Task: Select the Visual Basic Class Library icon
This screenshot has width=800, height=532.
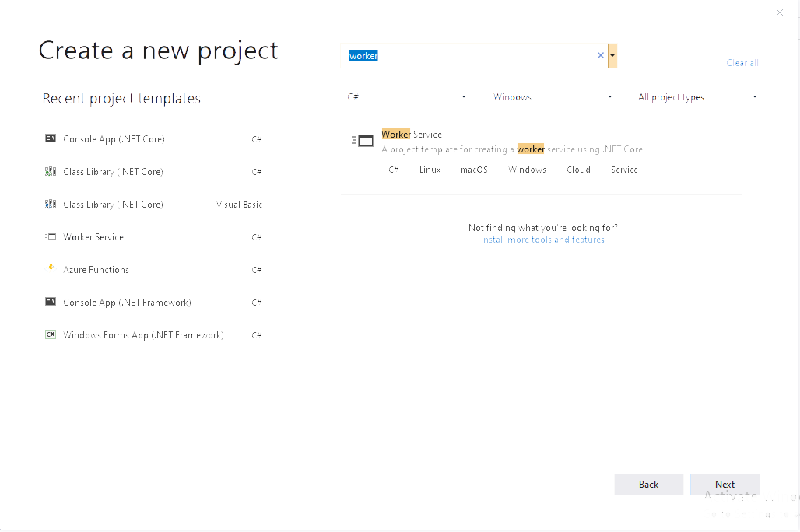Action: [51, 204]
